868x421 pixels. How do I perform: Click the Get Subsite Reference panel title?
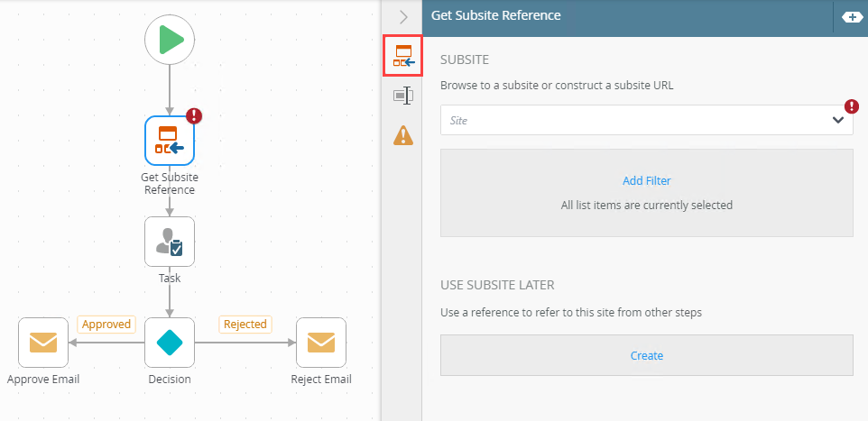(496, 15)
